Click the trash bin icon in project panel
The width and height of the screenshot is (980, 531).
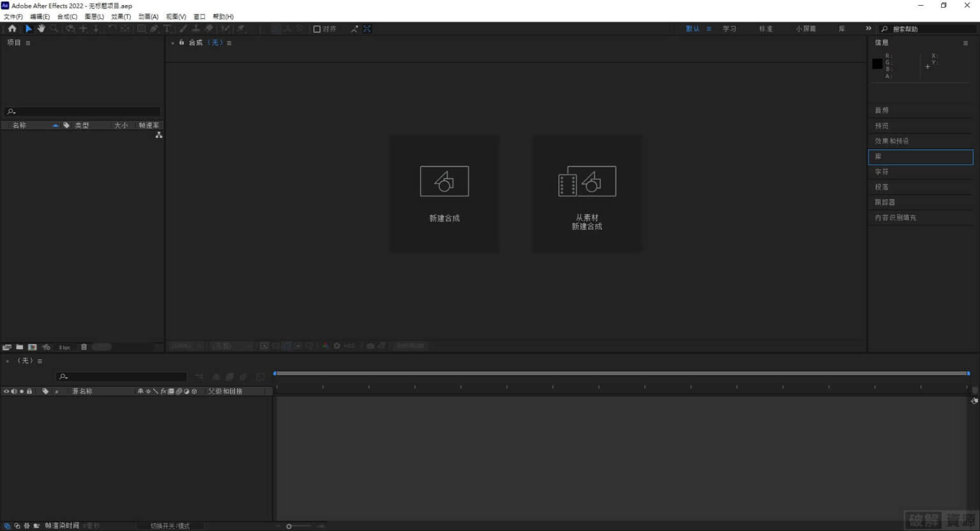pyautogui.click(x=84, y=347)
